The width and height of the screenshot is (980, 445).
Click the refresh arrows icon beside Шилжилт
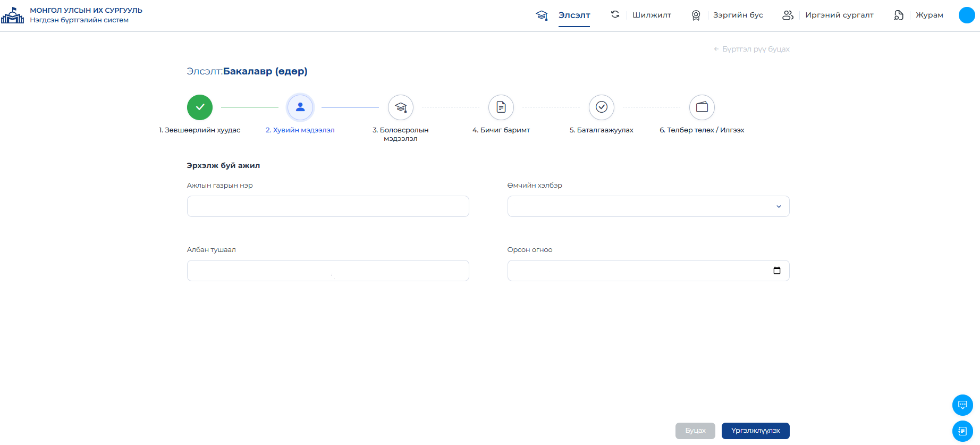(615, 14)
